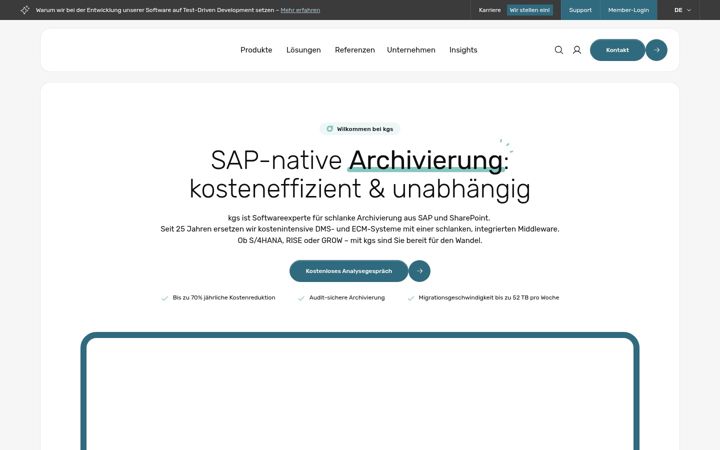The image size is (720, 450).
Task: Click the Willkommen bei kgs badge
Action: (360, 129)
